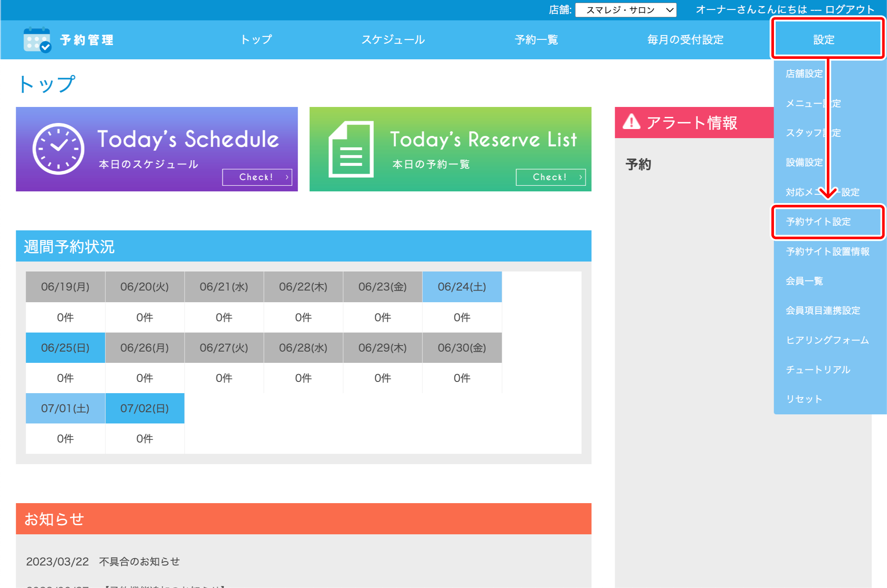Viewport: 887px width, 588px height.
Task: Open the 予約一覧 navigation tab
Action: coord(536,40)
